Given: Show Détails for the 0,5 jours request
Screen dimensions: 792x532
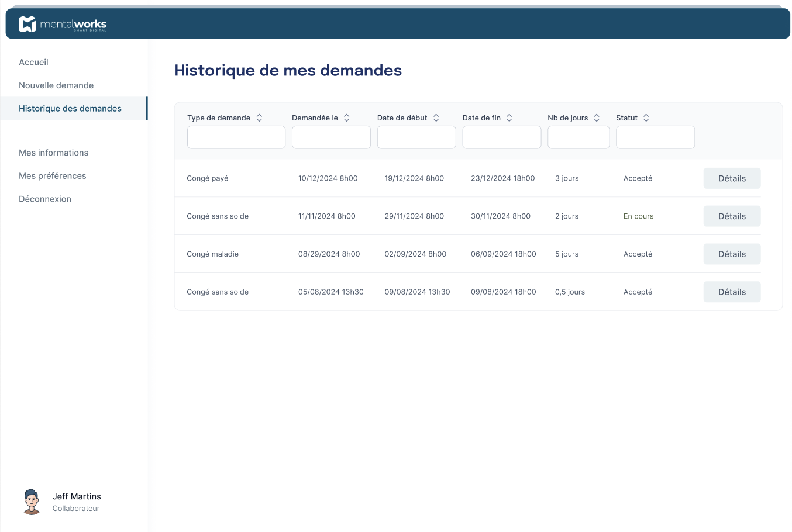Looking at the screenshot, I should 732,292.
